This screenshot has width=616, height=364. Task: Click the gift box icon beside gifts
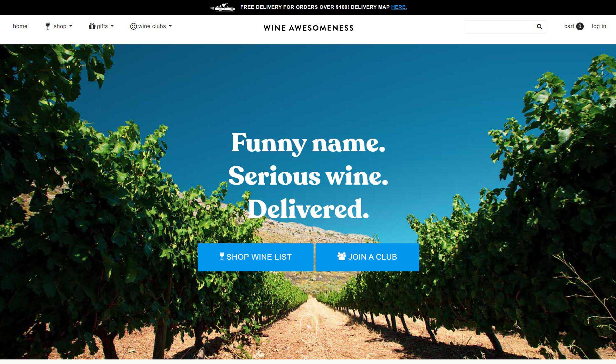pyautogui.click(x=92, y=26)
